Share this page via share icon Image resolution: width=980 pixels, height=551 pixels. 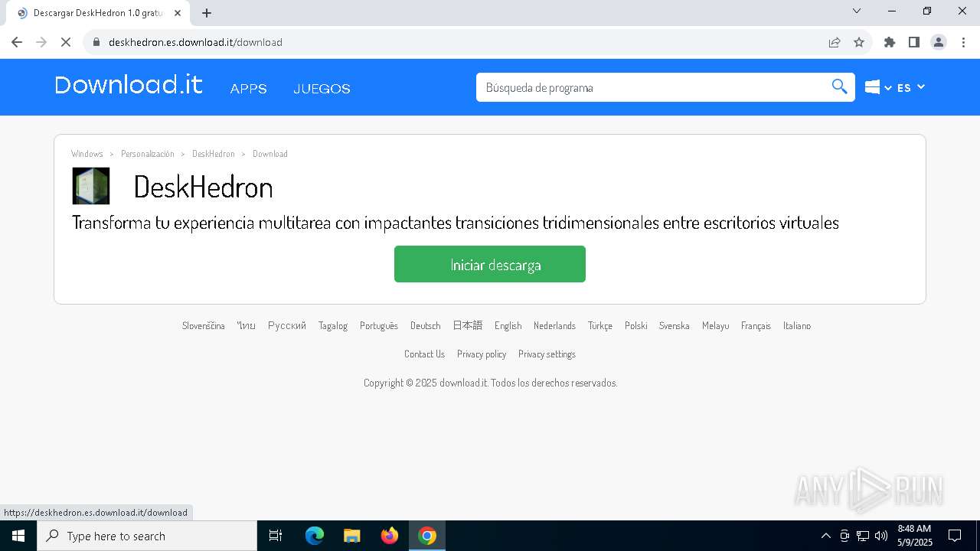(x=835, y=42)
